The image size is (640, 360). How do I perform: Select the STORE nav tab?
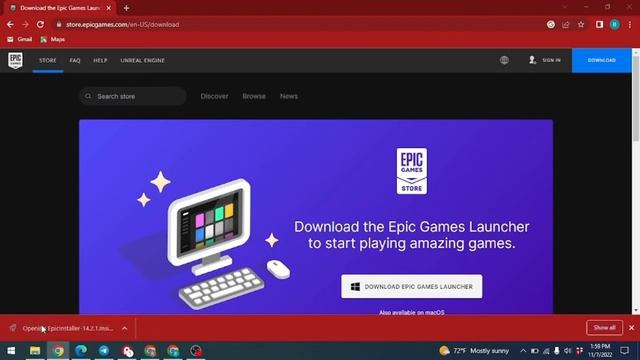pos(48,60)
